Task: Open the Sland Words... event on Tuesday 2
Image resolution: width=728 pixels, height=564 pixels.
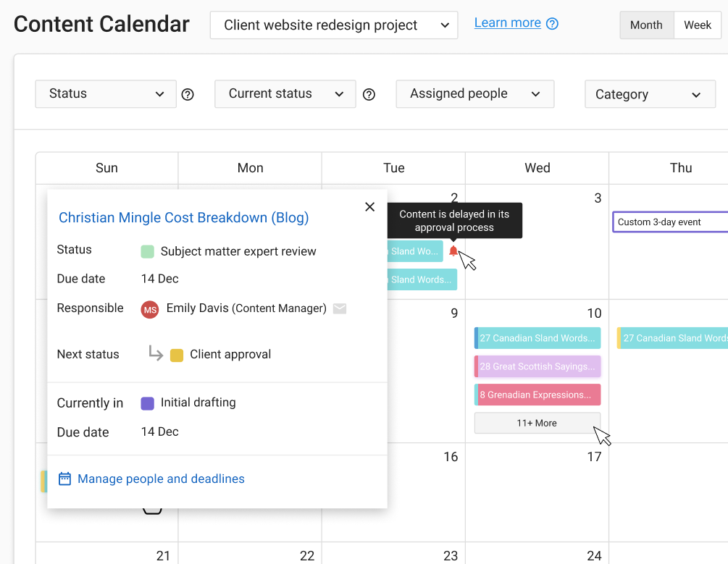Action: (422, 279)
